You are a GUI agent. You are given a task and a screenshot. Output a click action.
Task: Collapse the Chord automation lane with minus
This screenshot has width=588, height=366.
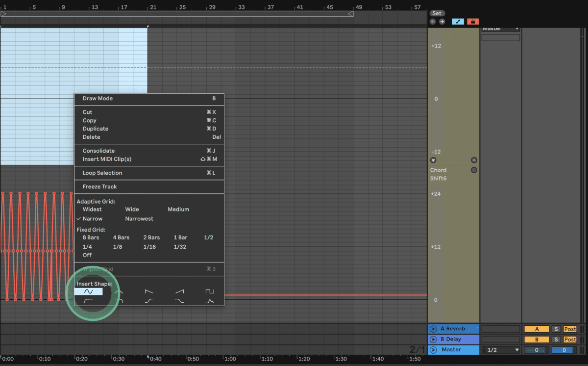[474, 170]
